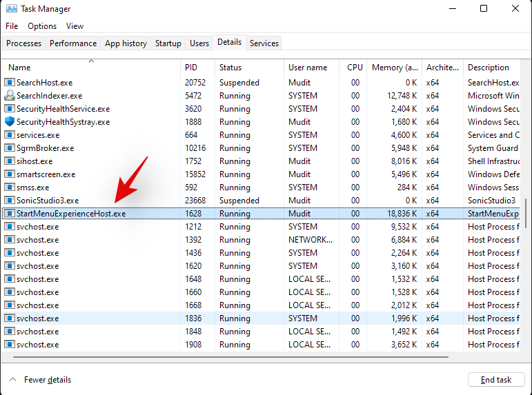The width and height of the screenshot is (532, 395).
Task: Switch to the Performance tab
Action: [x=73, y=43]
